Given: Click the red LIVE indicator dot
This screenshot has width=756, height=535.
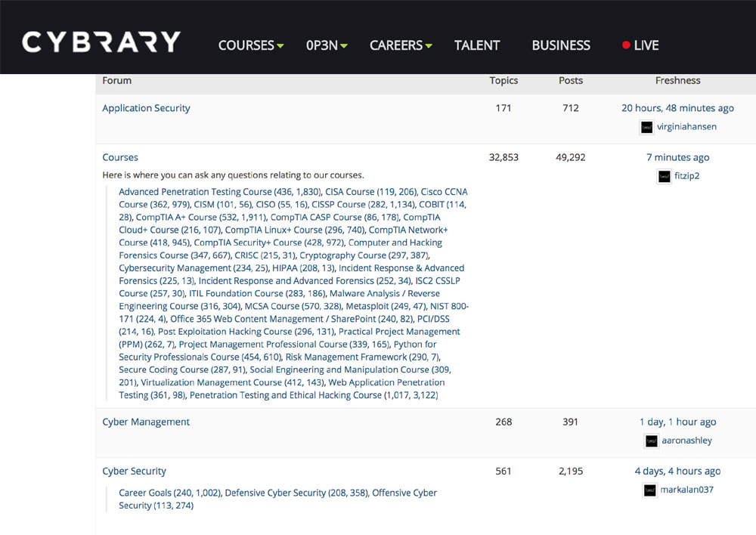Looking at the screenshot, I should tap(626, 45).
